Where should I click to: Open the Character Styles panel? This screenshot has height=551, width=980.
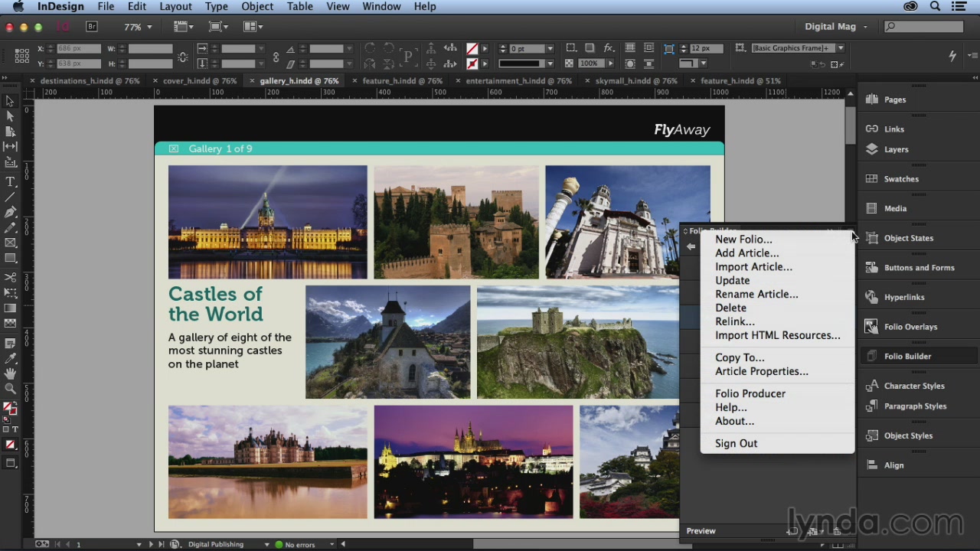tap(914, 386)
